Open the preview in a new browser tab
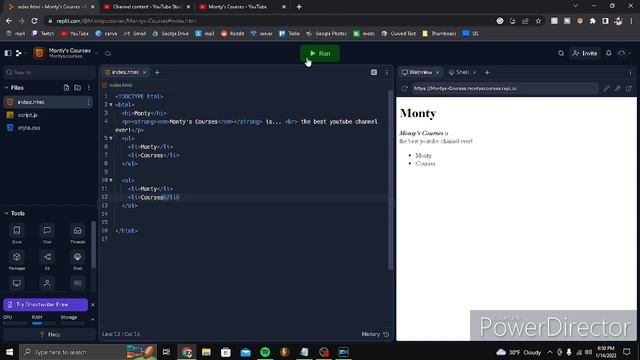 tap(629, 88)
